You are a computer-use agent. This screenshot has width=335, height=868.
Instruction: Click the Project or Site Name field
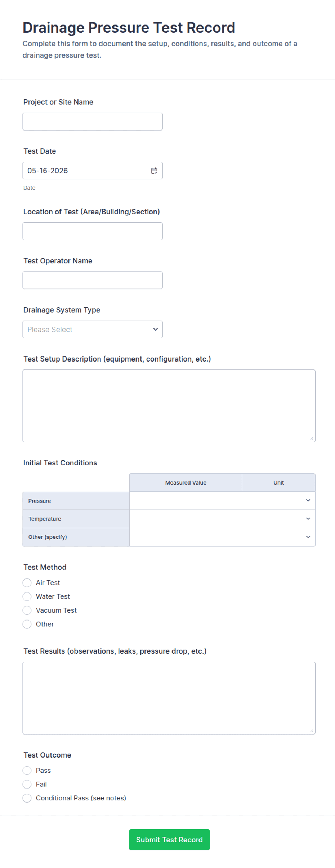point(93,122)
